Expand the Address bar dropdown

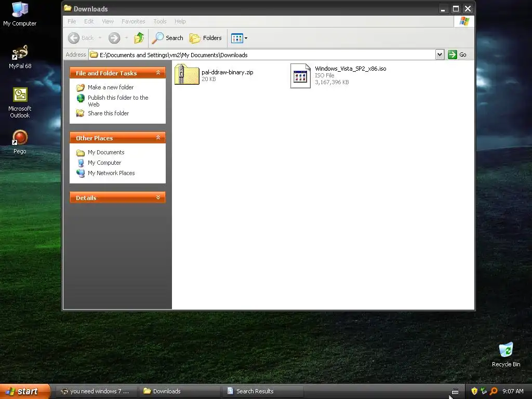440,55
